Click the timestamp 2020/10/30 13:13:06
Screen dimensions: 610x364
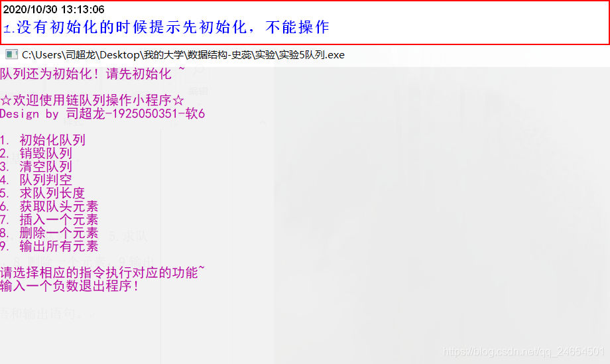(54, 9)
